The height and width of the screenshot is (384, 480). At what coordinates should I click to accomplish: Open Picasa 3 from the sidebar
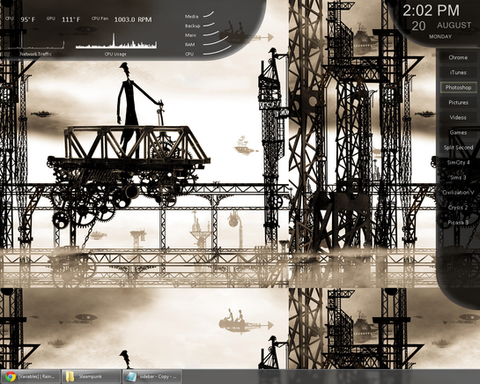[458, 222]
